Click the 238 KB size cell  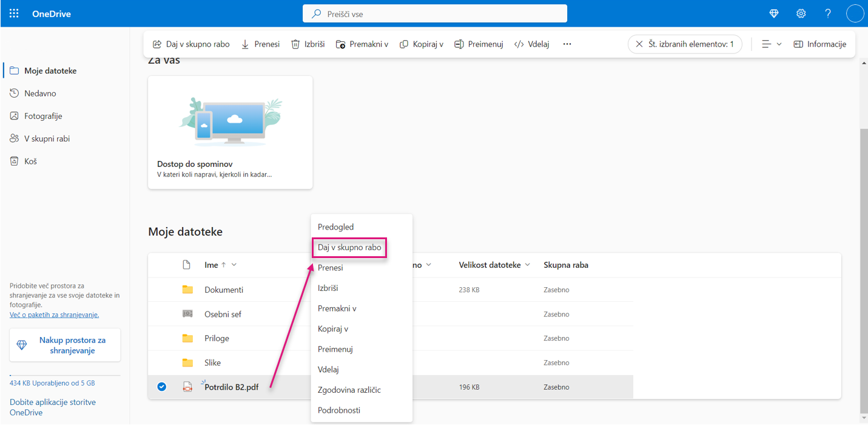pyautogui.click(x=469, y=290)
